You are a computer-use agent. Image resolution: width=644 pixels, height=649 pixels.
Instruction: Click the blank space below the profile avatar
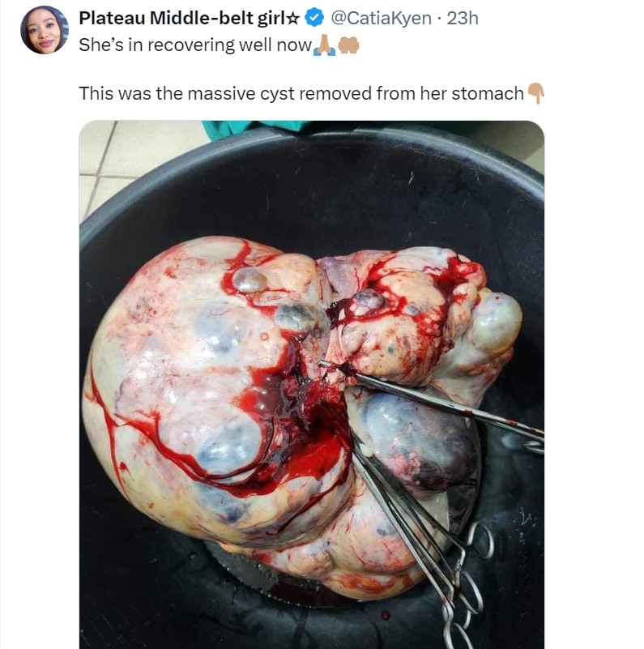click(45, 243)
